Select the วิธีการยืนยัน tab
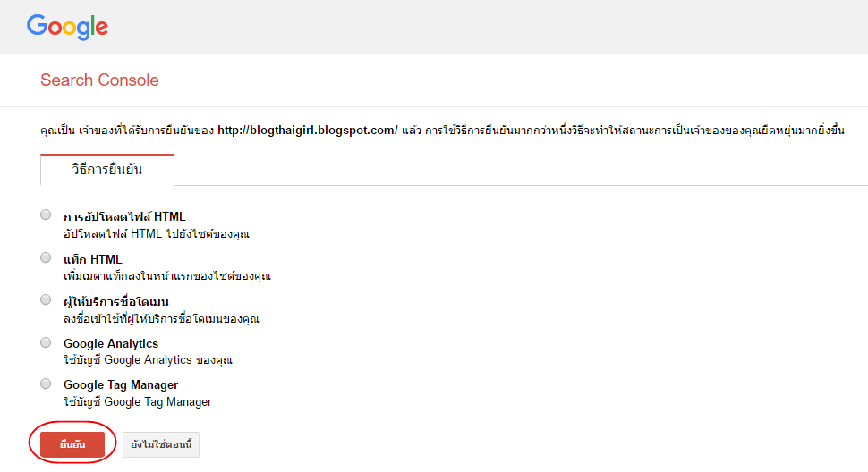This screenshot has height=472, width=868. point(107,170)
